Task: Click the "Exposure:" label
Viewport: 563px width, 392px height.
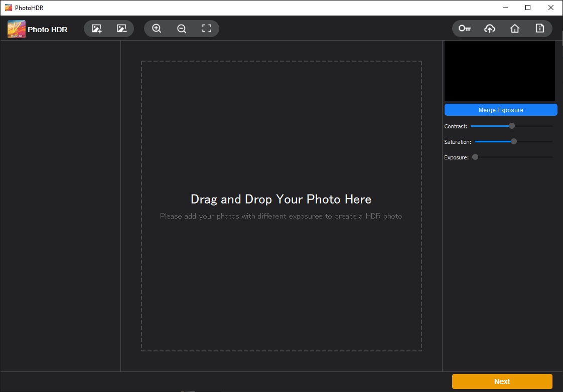Action: click(456, 157)
